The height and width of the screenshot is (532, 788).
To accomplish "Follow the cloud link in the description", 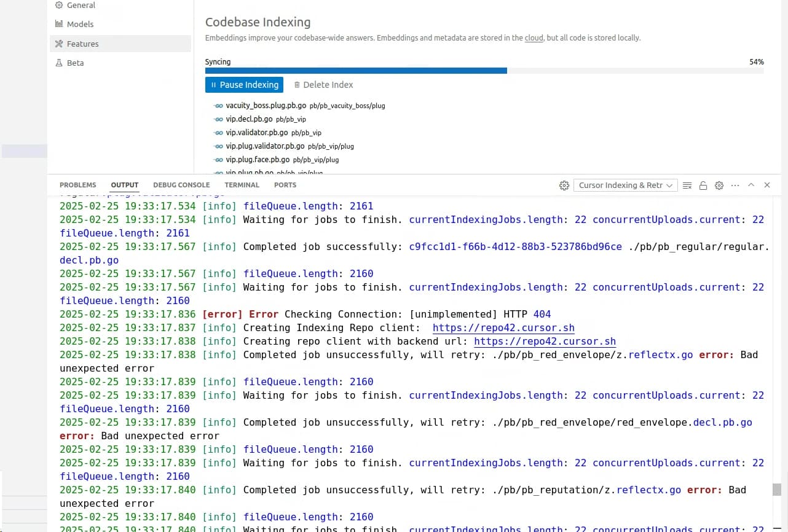I will [534, 38].
